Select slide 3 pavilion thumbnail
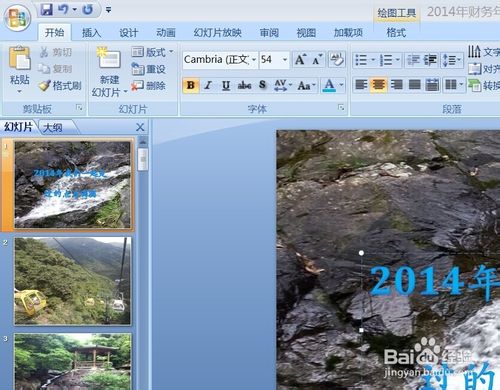This screenshot has height=390, width=500. pos(72,362)
